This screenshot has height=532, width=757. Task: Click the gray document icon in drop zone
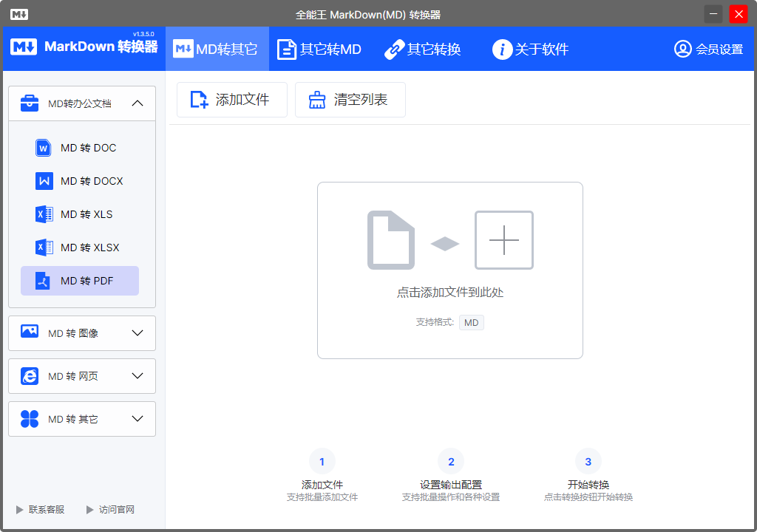pyautogui.click(x=391, y=240)
